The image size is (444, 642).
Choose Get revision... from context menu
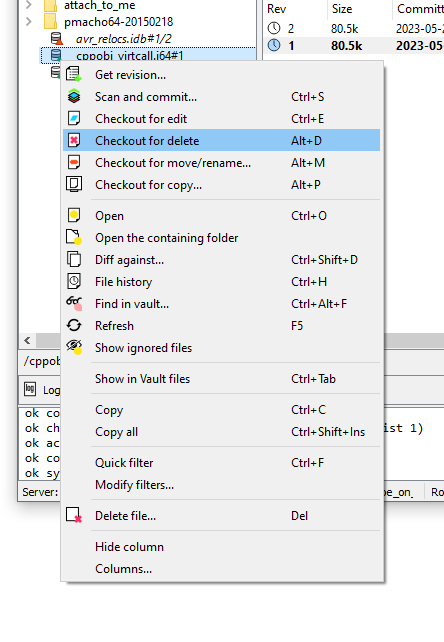[222, 75]
